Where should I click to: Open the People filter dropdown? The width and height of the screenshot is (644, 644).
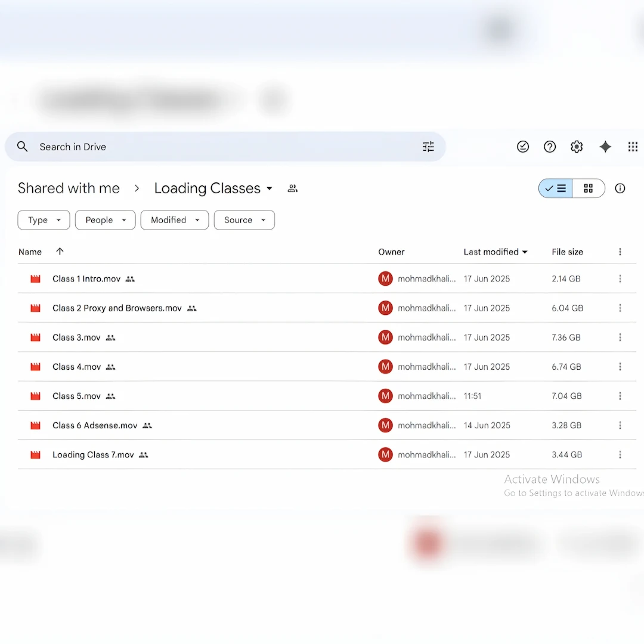(105, 220)
